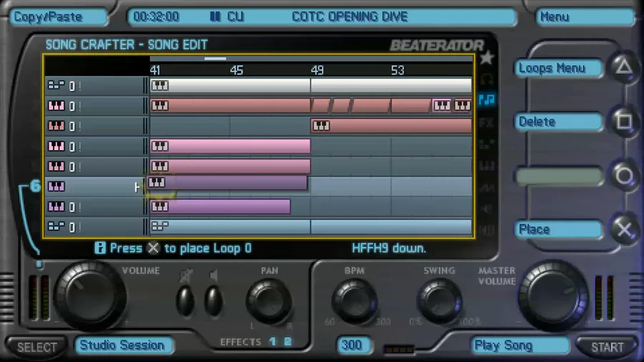Select the waveform icon in right sidebar
The height and width of the screenshot is (362, 644).
coord(487,187)
